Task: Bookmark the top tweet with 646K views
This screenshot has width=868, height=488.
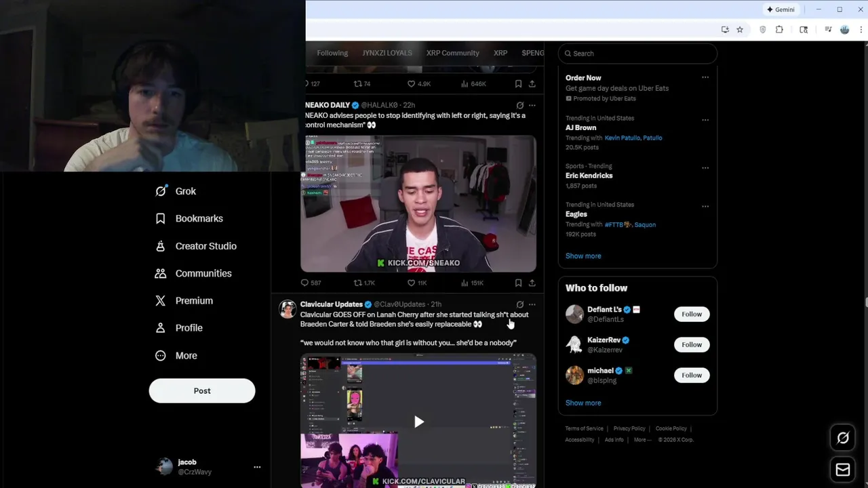Action: click(x=518, y=83)
